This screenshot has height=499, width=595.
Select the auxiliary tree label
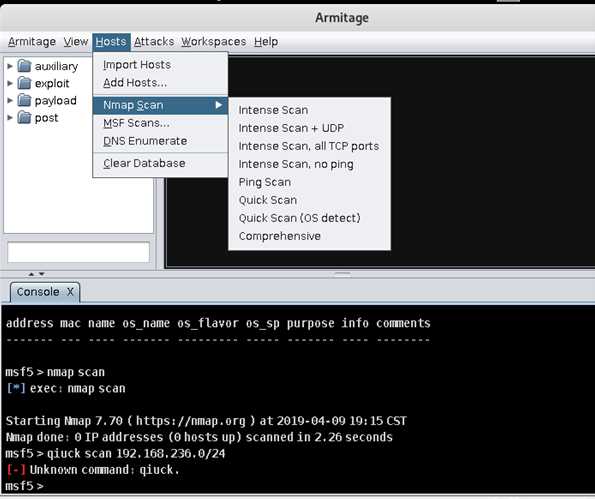tap(56, 66)
